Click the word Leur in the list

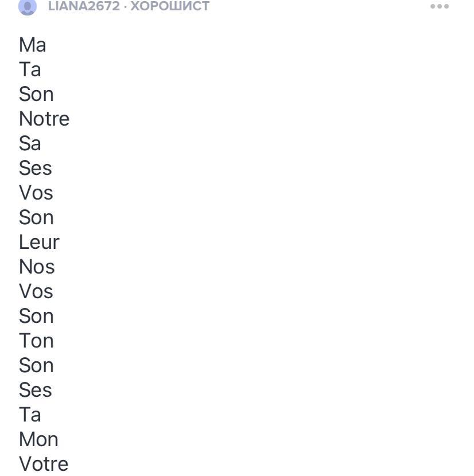(39, 242)
